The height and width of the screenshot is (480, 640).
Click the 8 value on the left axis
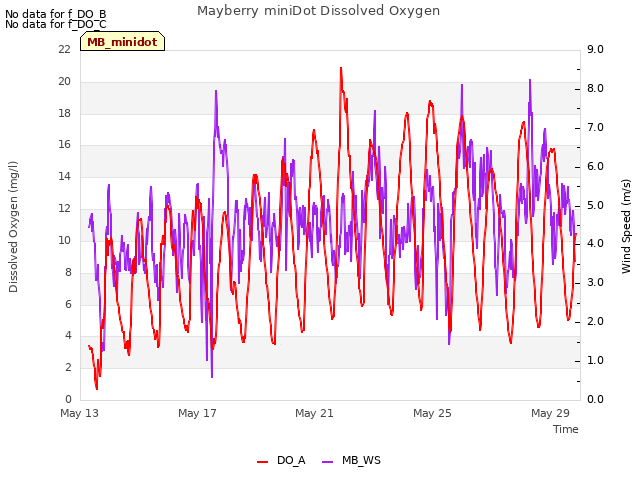coord(68,272)
